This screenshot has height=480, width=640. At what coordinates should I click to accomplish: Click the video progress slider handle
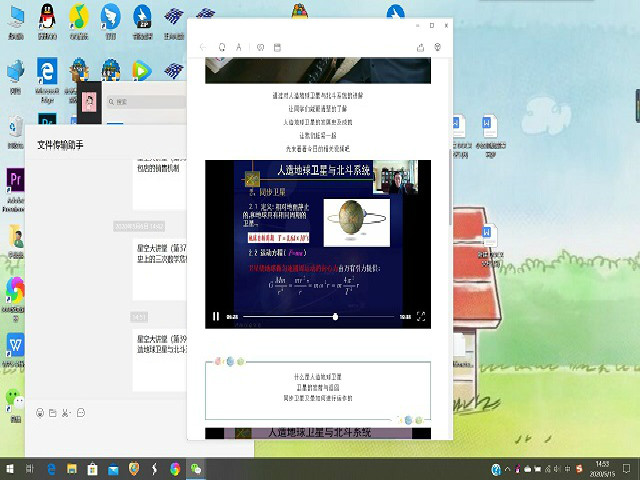[x=335, y=316]
